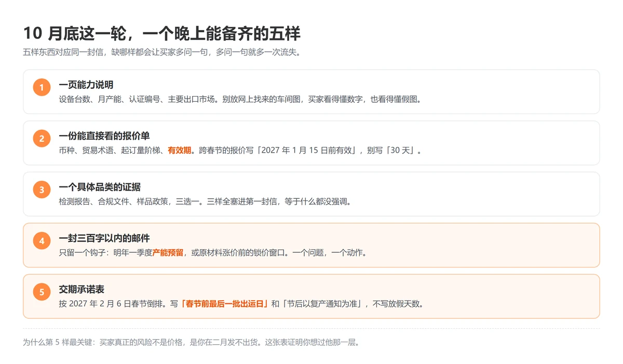Click the orange number 3 badge
Viewport: 623px width, 364px height.
coord(42,190)
